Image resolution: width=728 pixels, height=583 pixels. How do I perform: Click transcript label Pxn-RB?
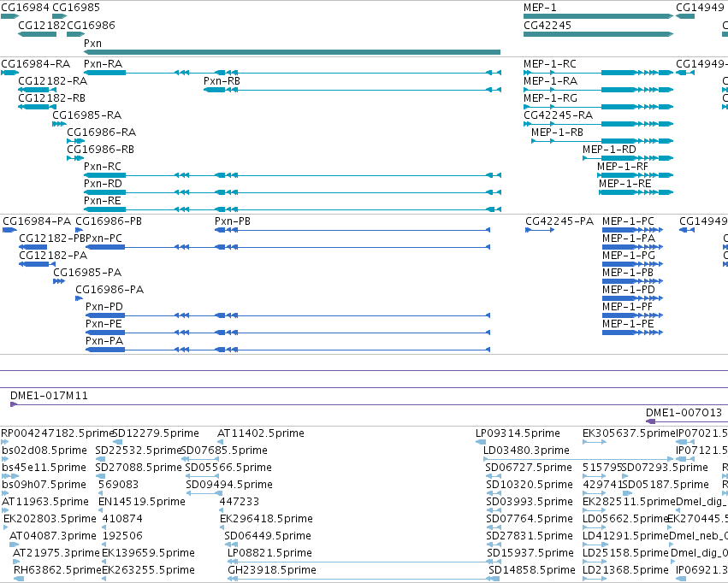click(x=222, y=81)
